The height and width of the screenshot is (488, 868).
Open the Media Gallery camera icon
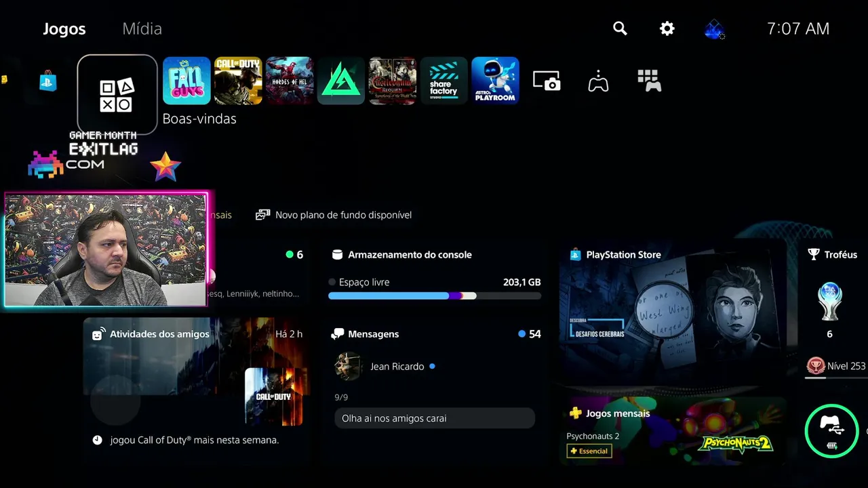coord(547,81)
